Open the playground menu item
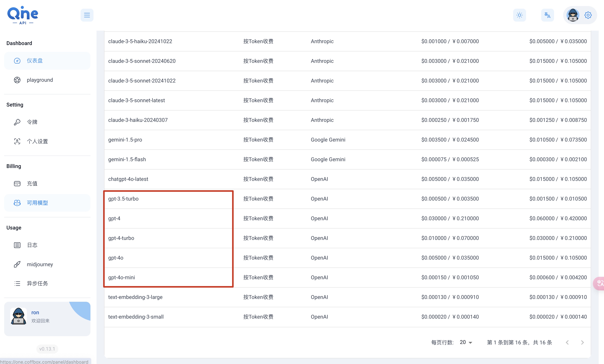Screen dimensions: 604x364 (47, 80)
